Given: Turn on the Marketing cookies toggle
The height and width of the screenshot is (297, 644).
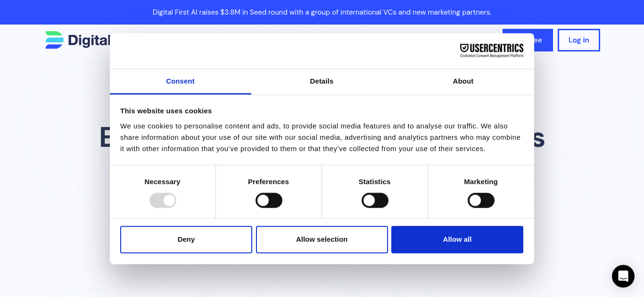Looking at the screenshot, I should pyautogui.click(x=481, y=200).
